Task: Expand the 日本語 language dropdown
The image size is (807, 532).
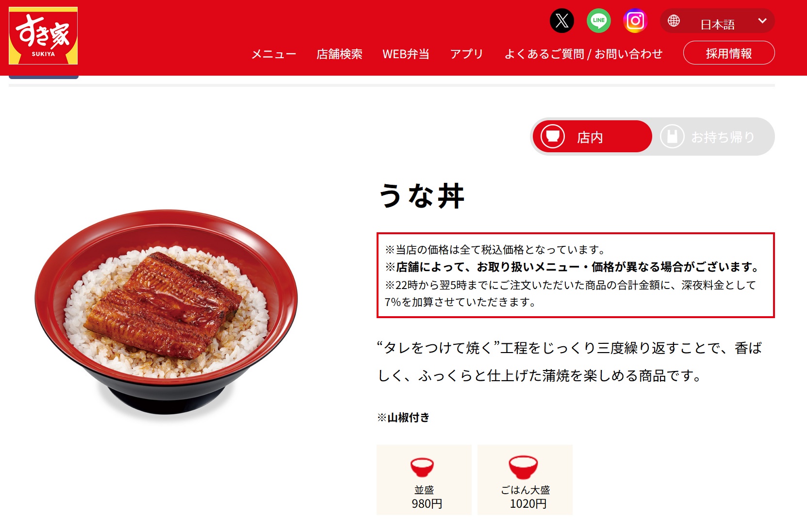Action: pyautogui.click(x=717, y=21)
